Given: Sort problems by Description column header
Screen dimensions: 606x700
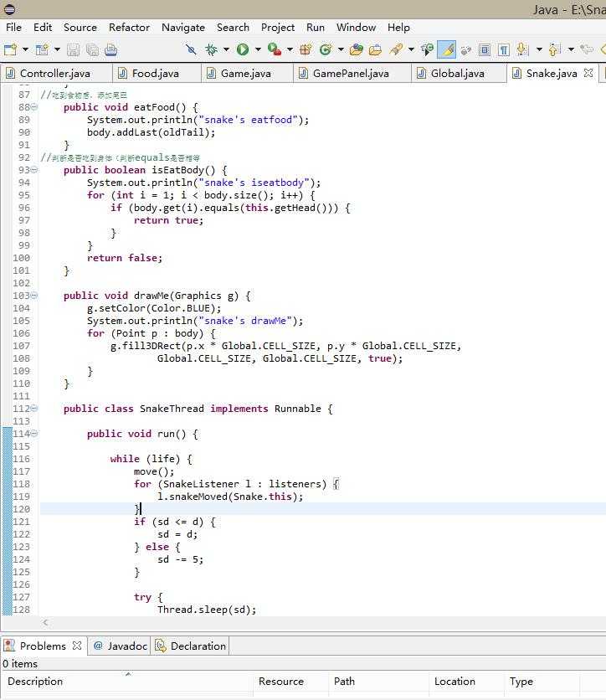Looking at the screenshot, I should [x=127, y=682].
